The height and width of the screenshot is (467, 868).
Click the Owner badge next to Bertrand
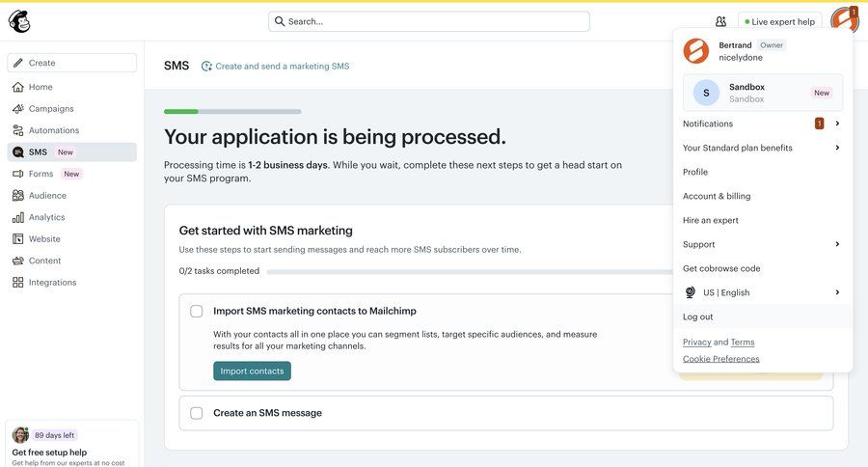[772, 45]
